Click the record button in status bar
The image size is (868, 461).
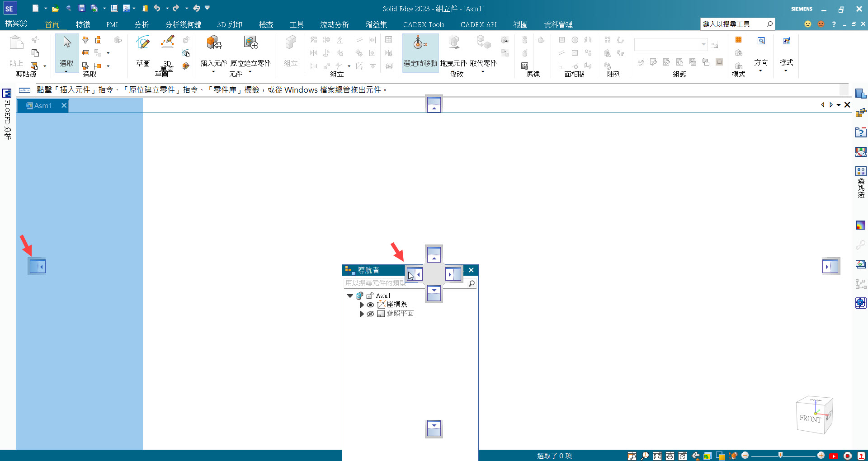[x=848, y=456]
